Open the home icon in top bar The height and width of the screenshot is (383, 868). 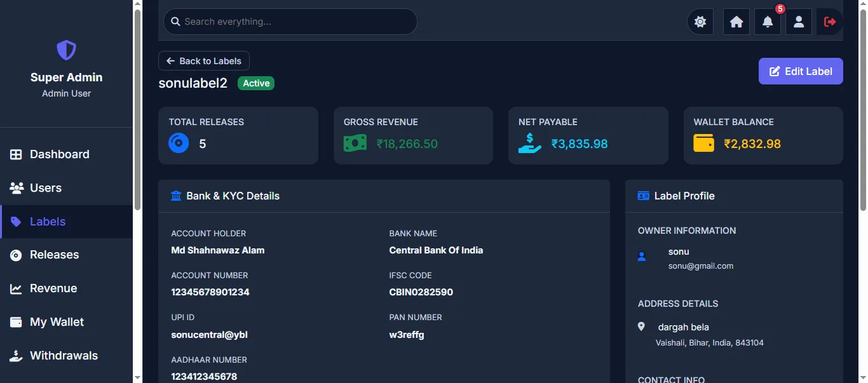pos(736,22)
